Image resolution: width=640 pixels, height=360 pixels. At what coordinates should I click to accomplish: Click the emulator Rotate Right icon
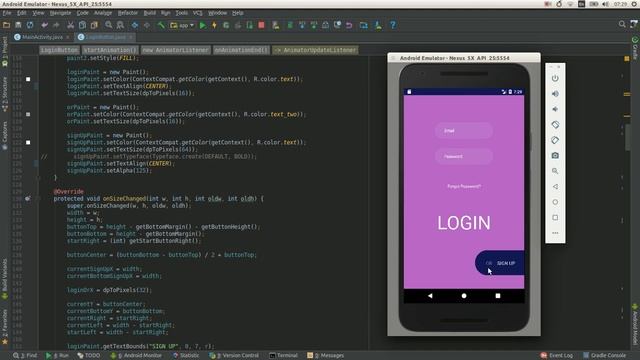[x=555, y=140]
